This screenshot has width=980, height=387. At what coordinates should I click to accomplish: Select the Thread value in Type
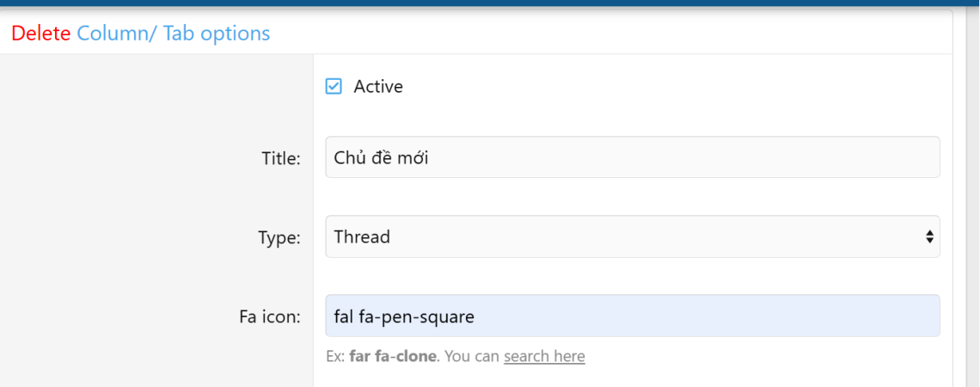[362, 236]
